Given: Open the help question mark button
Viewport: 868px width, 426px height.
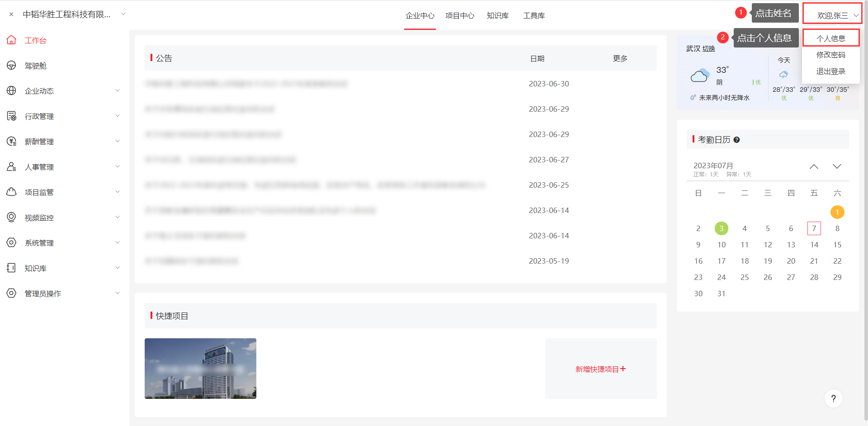Looking at the screenshot, I should pyautogui.click(x=833, y=398).
